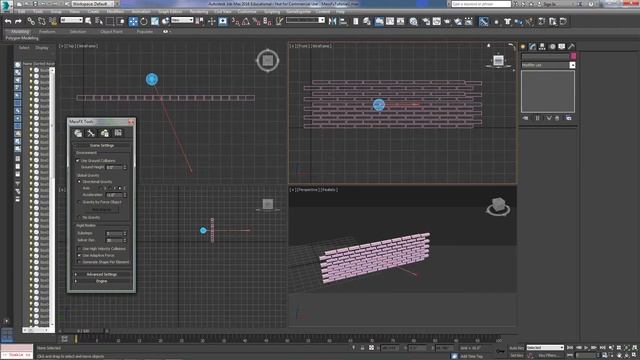Switch command panel to Utilities hammer tab
640x360 pixels.
tap(571, 47)
